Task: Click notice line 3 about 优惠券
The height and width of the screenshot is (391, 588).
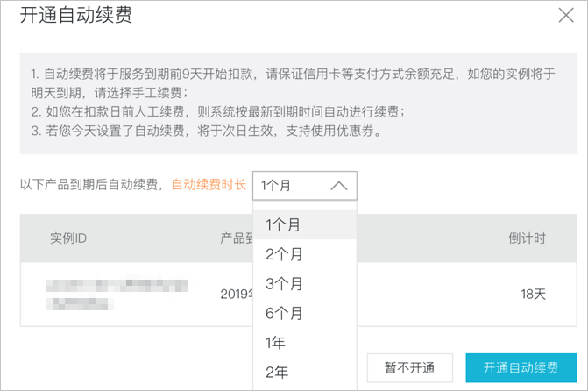Action: click(x=206, y=131)
